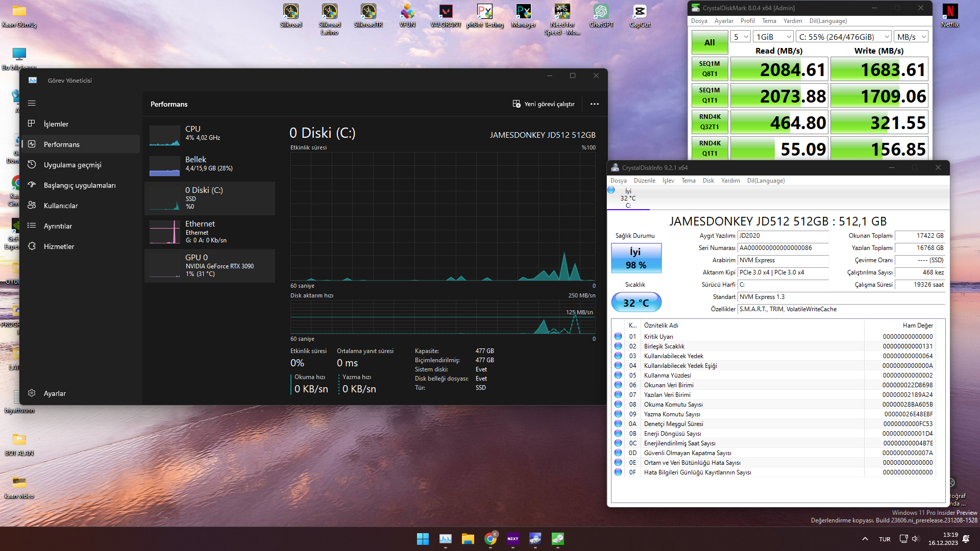980x551 pixels.
Task: Click the Seri Numarası field in CrystalDiskInfo
Action: 783,248
